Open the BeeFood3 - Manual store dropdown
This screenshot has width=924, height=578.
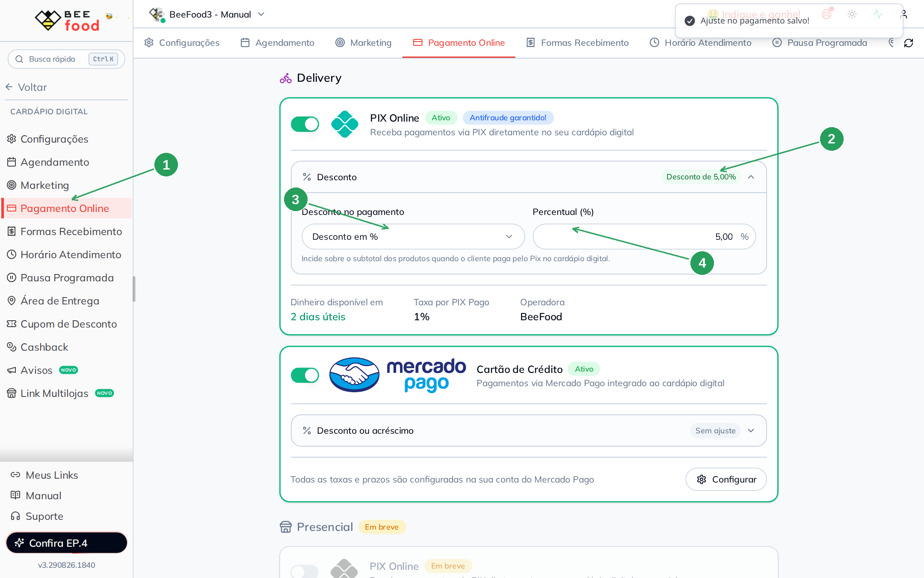tap(207, 15)
